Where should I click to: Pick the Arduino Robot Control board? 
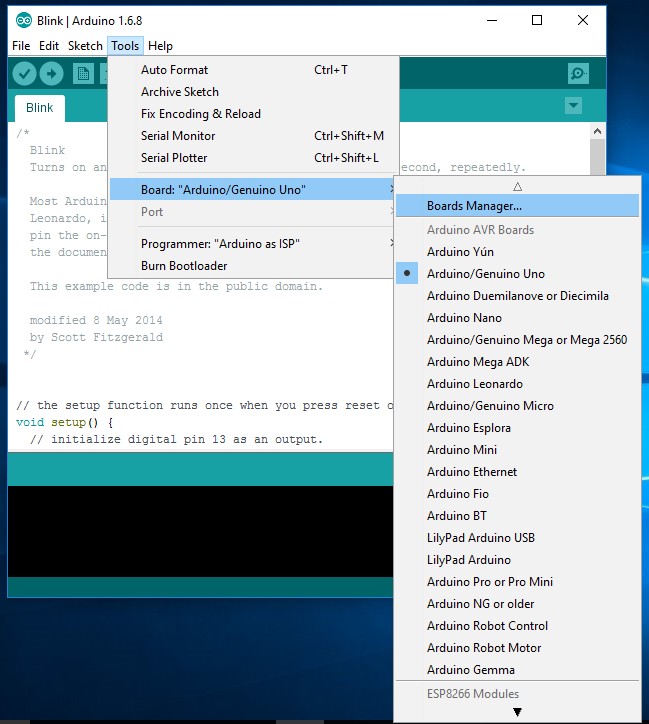(x=517, y=626)
